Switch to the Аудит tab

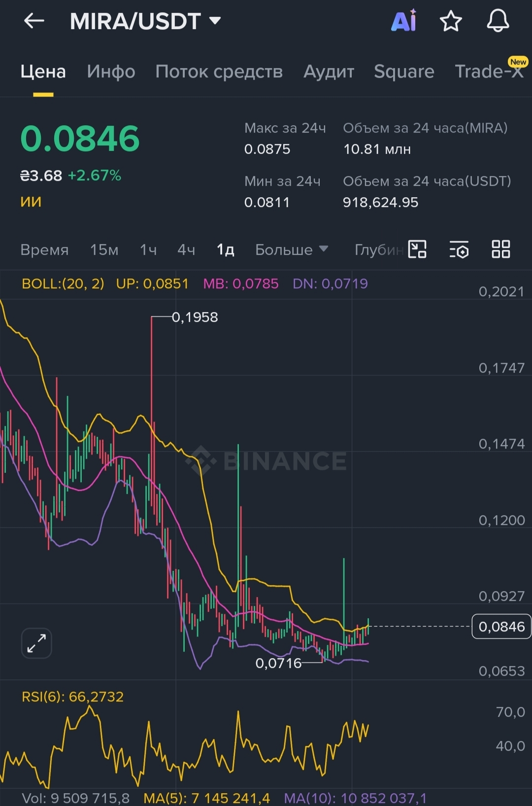pyautogui.click(x=329, y=71)
